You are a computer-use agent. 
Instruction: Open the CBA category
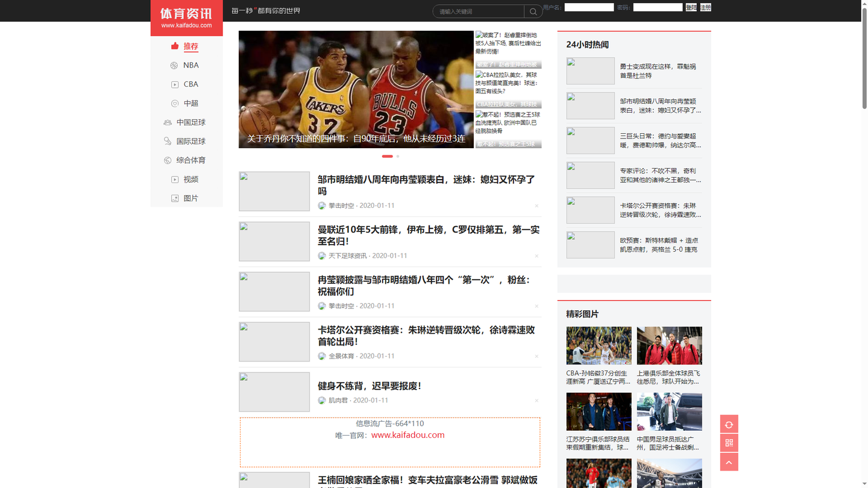191,84
